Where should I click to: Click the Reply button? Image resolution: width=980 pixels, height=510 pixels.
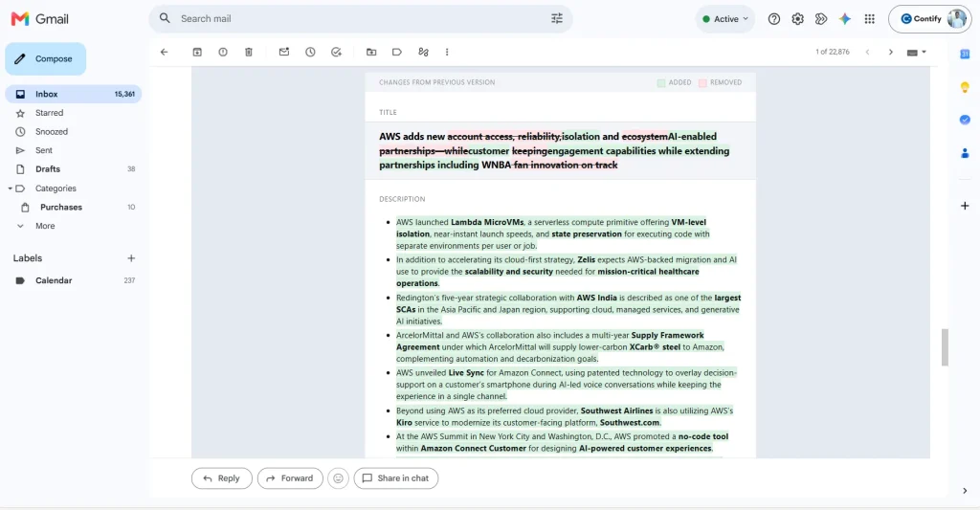point(221,478)
